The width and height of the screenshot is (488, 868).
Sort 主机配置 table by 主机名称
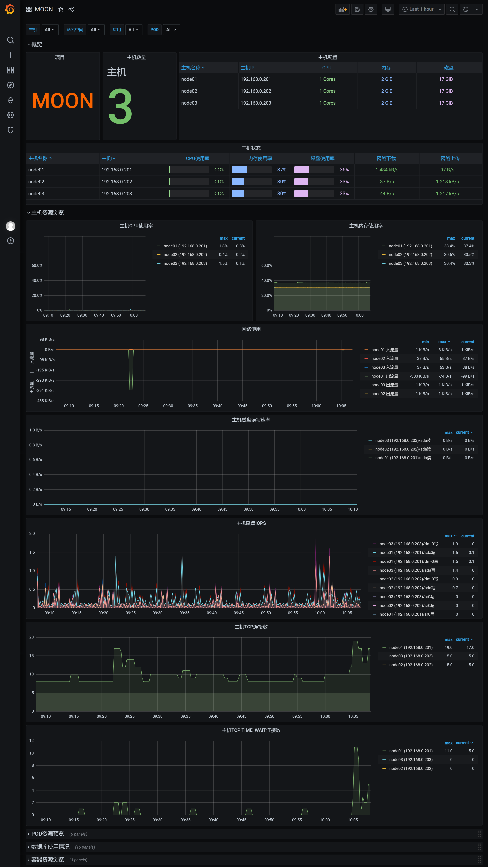pos(193,68)
